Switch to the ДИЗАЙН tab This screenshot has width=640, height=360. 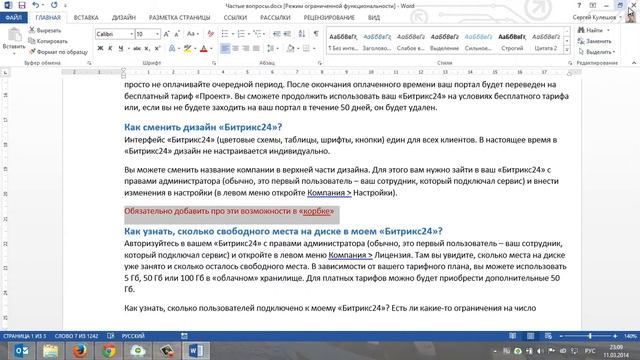124,18
